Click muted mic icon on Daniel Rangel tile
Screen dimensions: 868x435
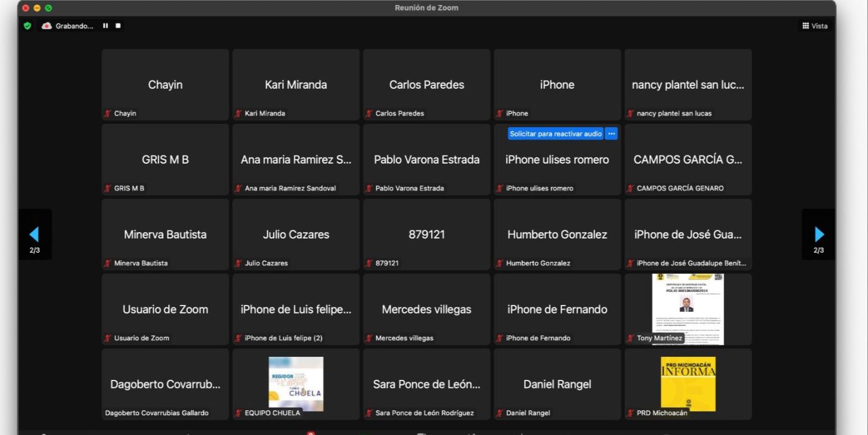(500, 413)
